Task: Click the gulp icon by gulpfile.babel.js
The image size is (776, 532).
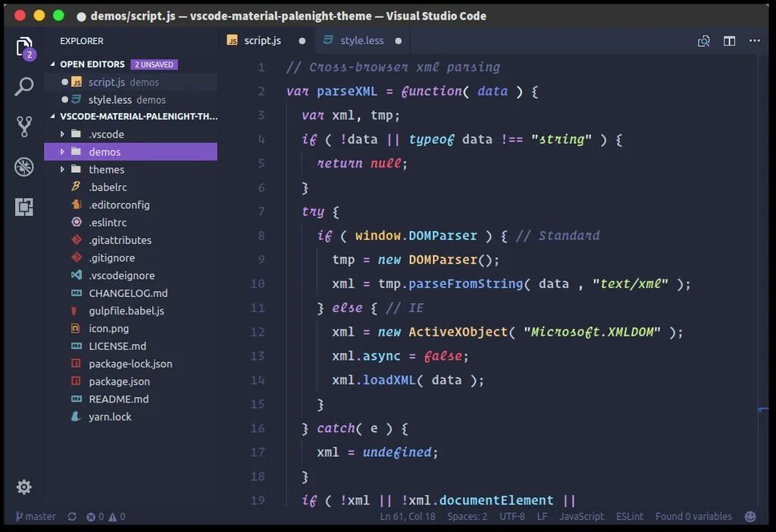Action: coord(74,311)
